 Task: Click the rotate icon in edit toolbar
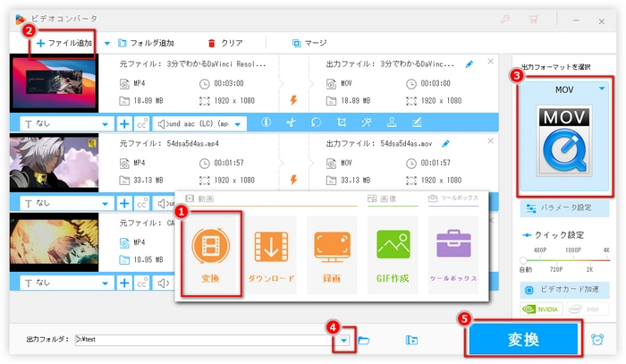[x=316, y=123]
